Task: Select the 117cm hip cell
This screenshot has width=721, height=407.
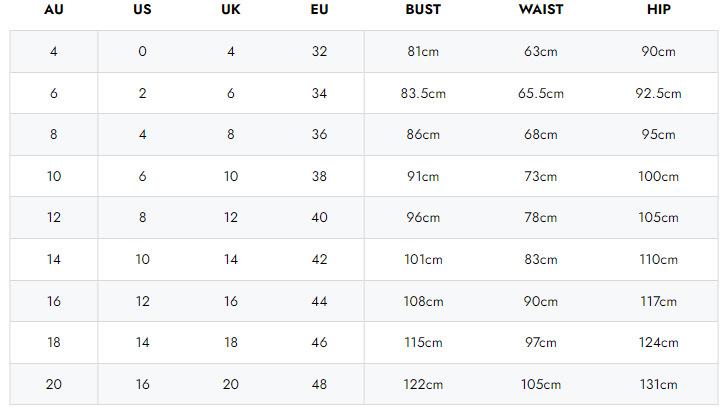Action: 659,301
